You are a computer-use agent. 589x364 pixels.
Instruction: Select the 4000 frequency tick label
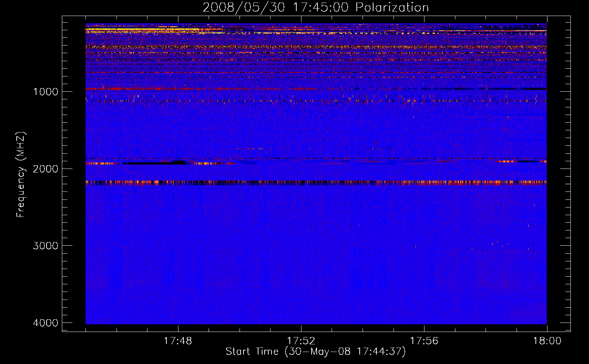click(x=46, y=323)
